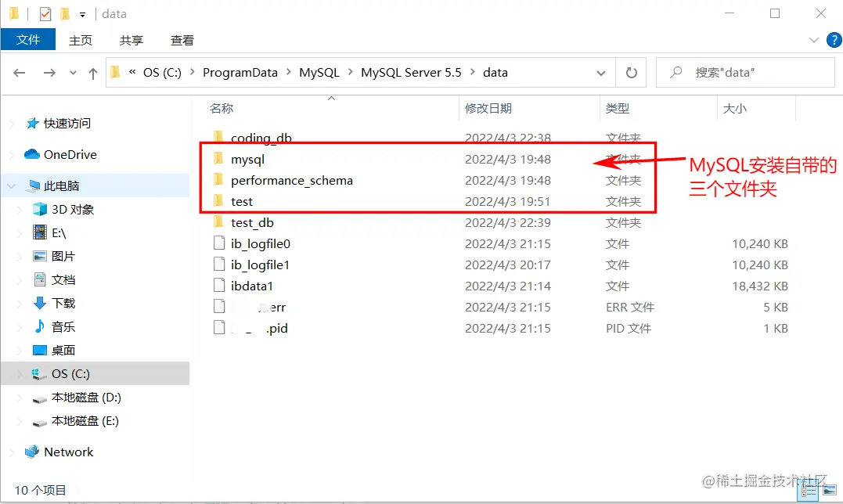Click the Forward navigation arrow
The height and width of the screenshot is (504, 843).
click(49, 73)
